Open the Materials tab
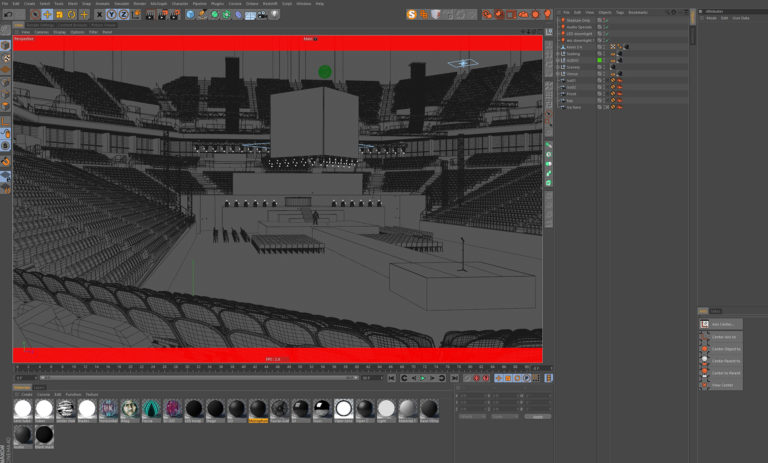Viewport: 768px width, 463px height. coord(22,388)
